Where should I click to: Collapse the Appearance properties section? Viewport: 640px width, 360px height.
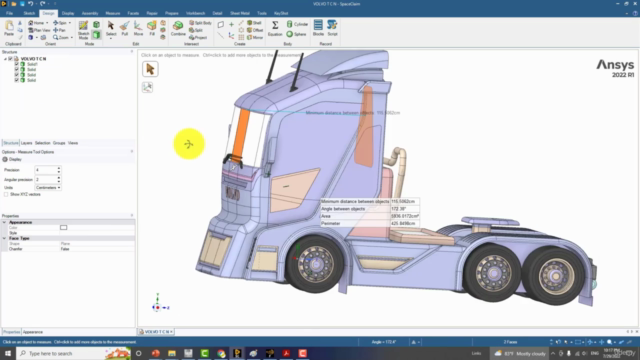point(4,222)
